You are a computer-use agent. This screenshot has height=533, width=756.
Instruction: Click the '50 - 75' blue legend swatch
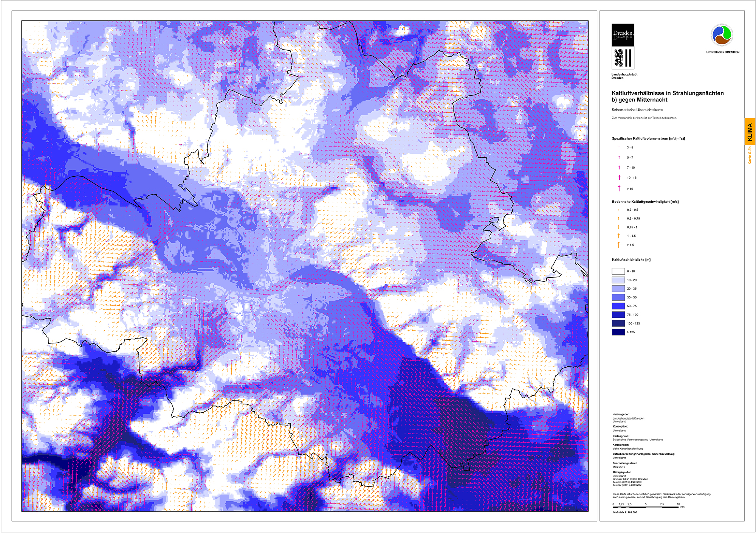click(618, 306)
